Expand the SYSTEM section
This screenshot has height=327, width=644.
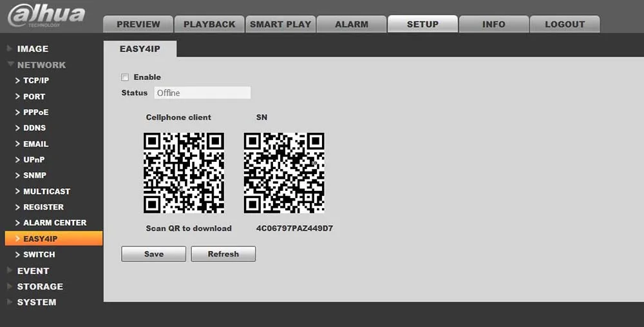point(37,302)
